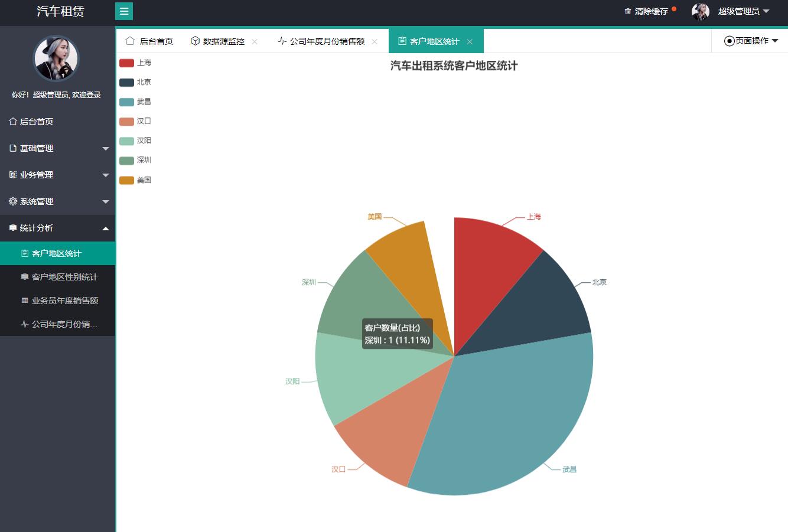Click the icon beside 客户地区性别统计
Viewport: 788px width, 532px height.
point(25,277)
